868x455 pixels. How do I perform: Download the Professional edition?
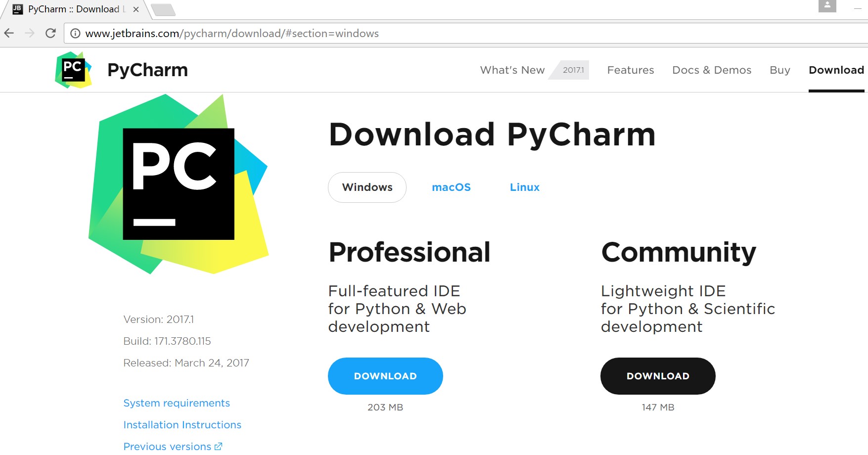385,376
